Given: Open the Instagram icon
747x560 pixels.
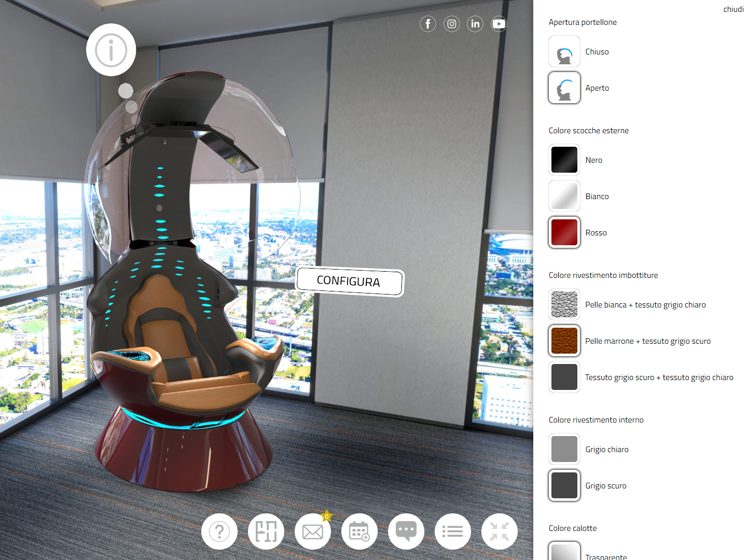Looking at the screenshot, I should tap(452, 24).
